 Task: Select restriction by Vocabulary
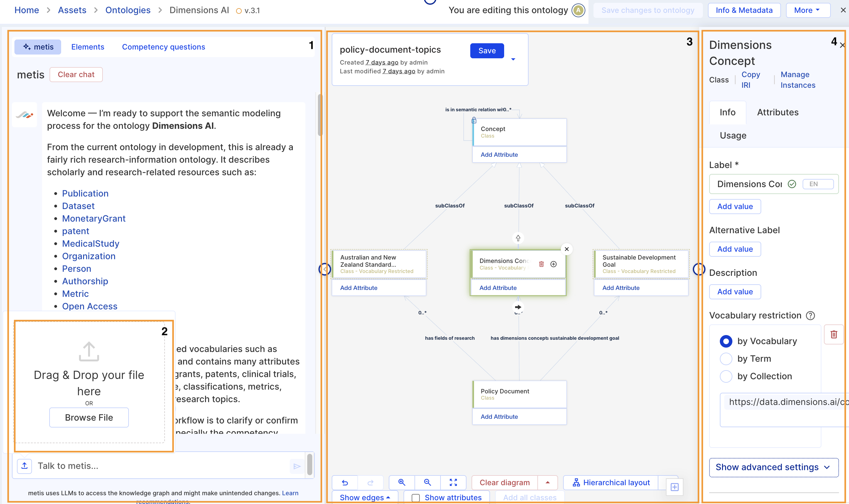[726, 341]
